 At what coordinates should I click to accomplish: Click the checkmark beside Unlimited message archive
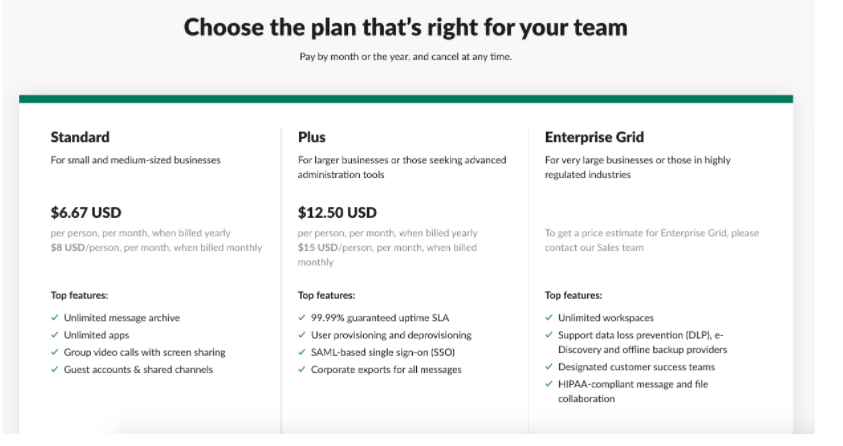(x=54, y=318)
